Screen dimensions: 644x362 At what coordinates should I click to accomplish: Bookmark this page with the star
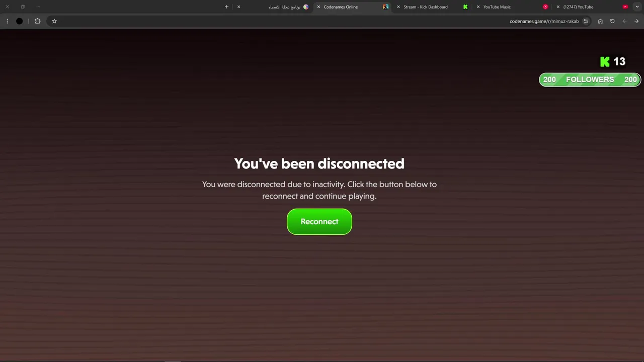54,21
